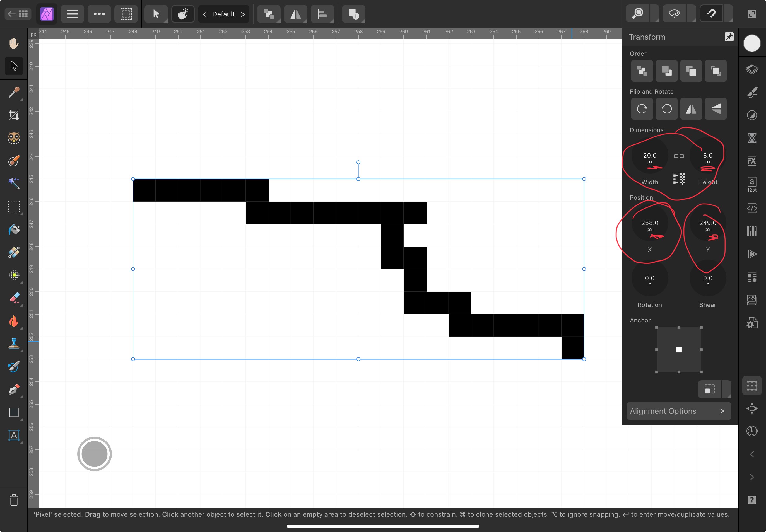Select the Rectangle shape tool
This screenshot has height=532, width=766.
click(14, 412)
